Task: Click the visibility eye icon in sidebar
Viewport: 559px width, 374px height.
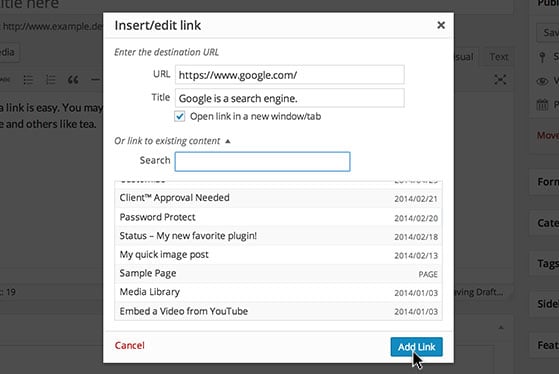Action: 542,81
